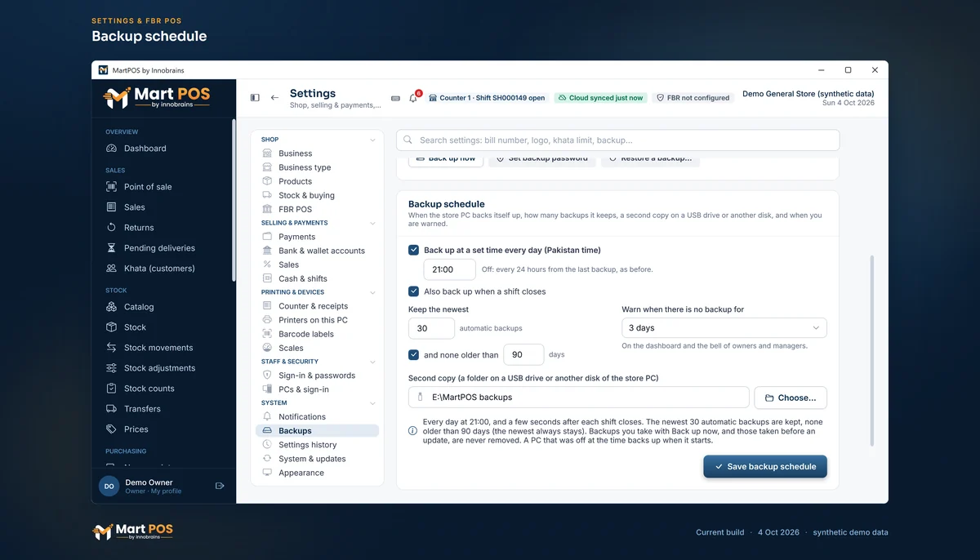Select PCs & sign-in

click(317, 389)
